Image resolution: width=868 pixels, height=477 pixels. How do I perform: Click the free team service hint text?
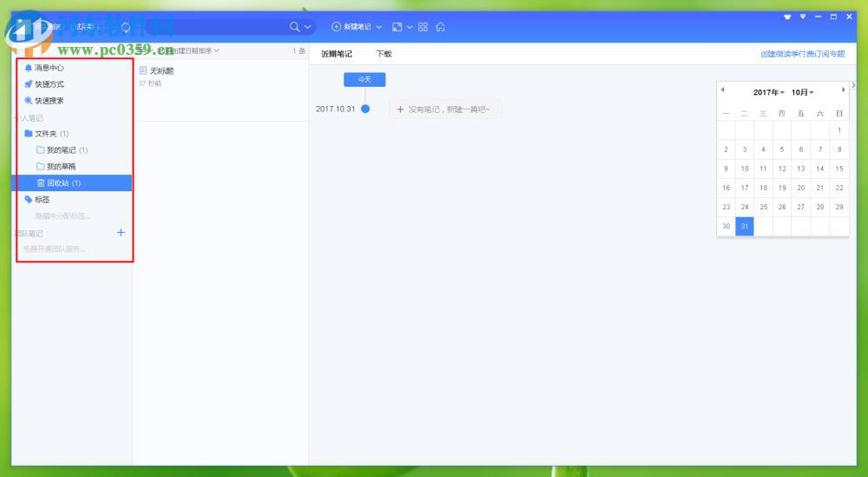[54, 248]
